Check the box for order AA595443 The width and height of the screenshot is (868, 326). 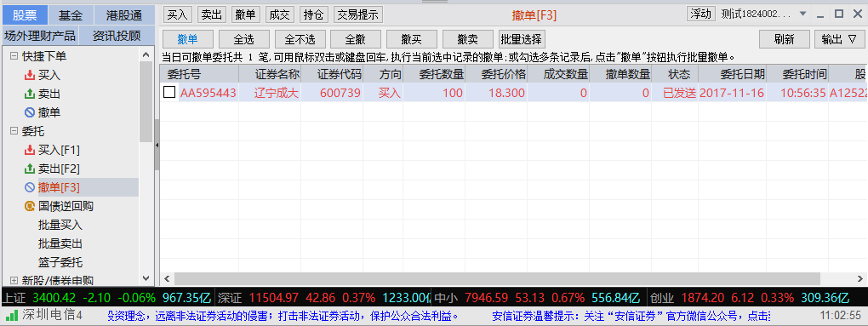pos(168,93)
